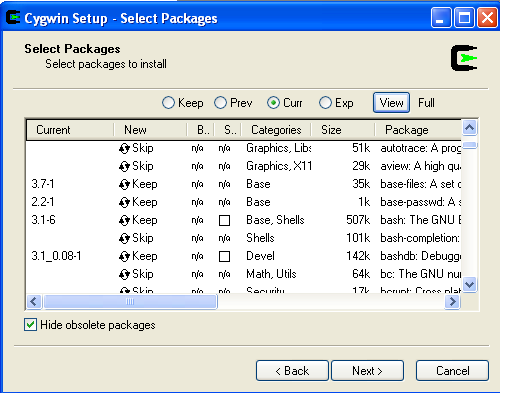Cycle the aview package Skip icon

[x=124, y=166]
